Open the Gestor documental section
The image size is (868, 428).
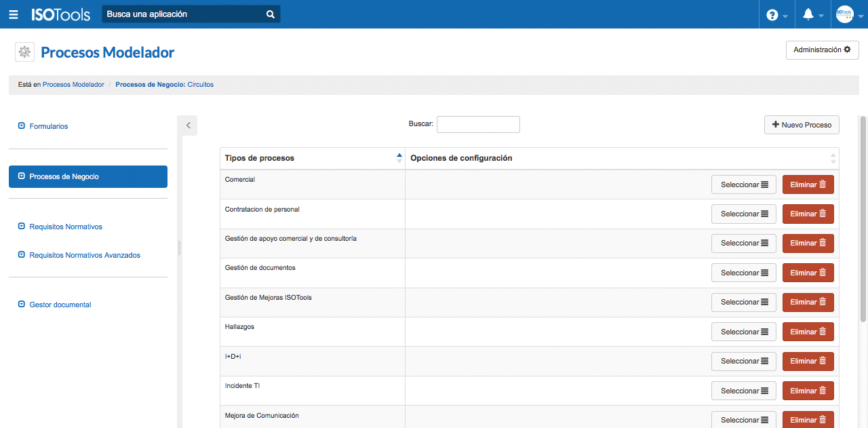pyautogui.click(x=60, y=305)
